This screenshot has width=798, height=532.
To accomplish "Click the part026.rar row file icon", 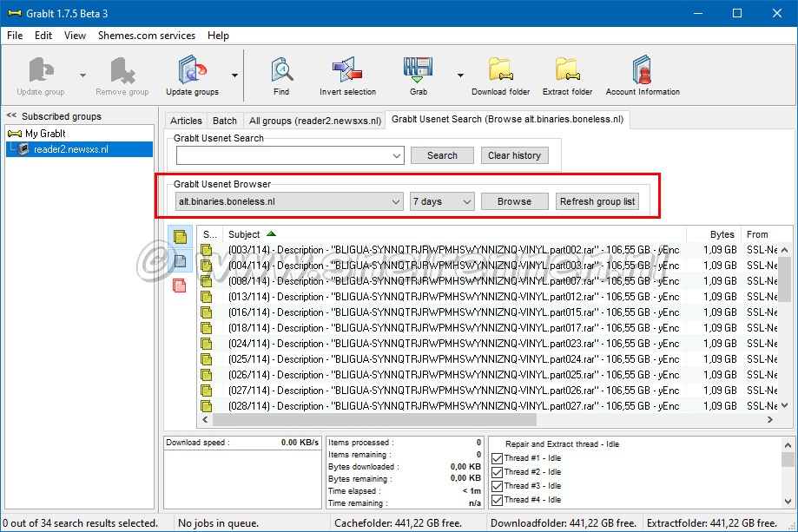I will pyautogui.click(x=206, y=391).
